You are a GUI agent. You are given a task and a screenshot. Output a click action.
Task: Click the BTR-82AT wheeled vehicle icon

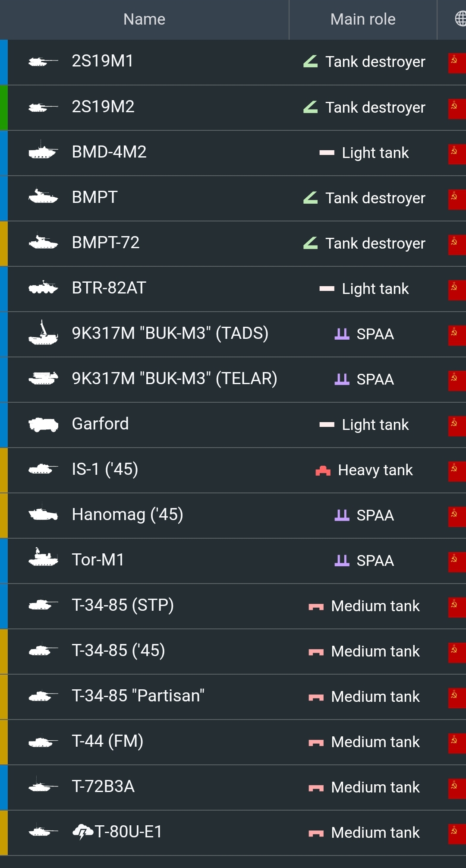(43, 287)
